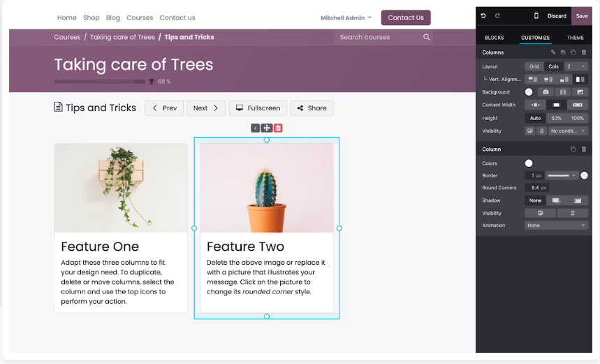Select Grid layout option
Image resolution: width=600 pixels, height=364 pixels.
(x=534, y=66)
